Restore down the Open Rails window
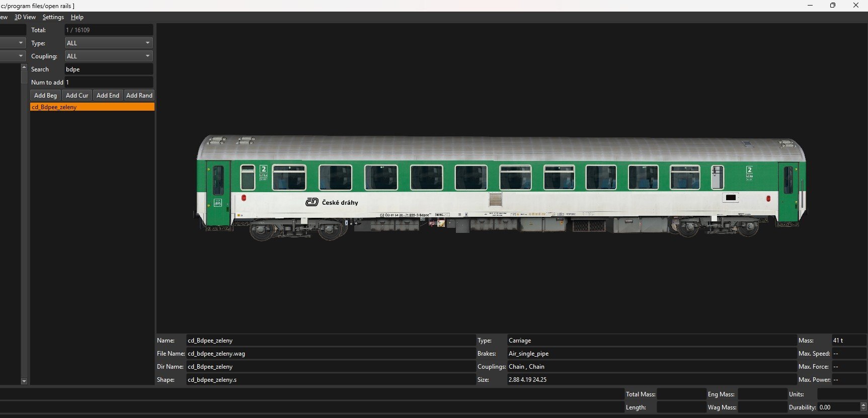 (x=833, y=6)
